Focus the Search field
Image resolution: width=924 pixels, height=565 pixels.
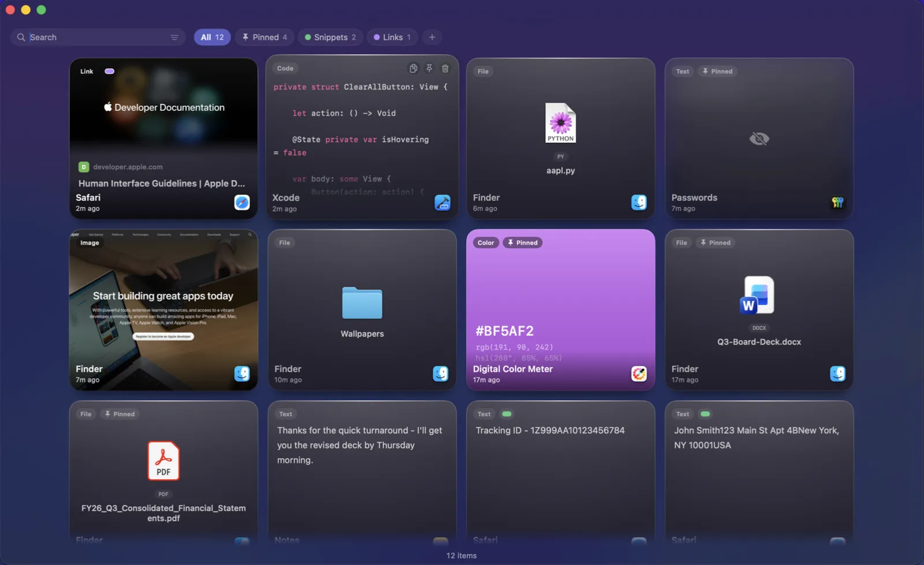click(97, 38)
